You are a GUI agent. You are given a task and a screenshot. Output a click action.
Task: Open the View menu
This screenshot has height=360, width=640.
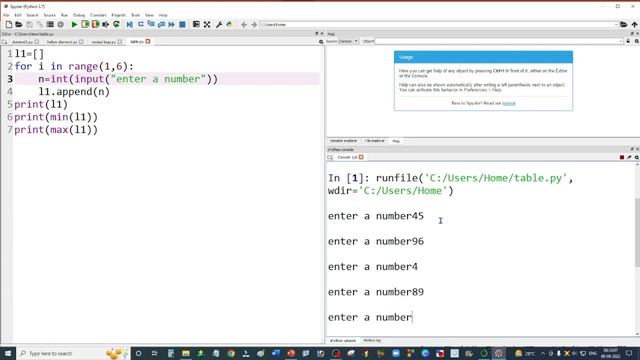149,15
